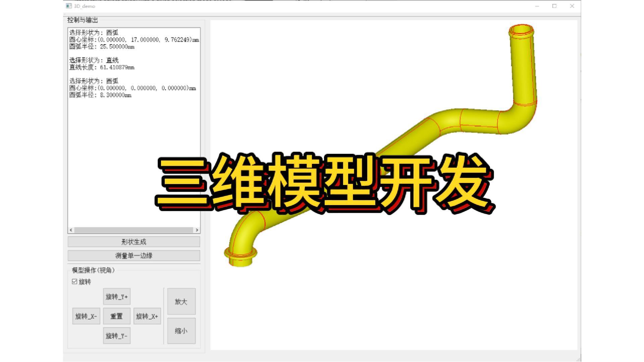Close the 3D_demo window

[572, 6]
